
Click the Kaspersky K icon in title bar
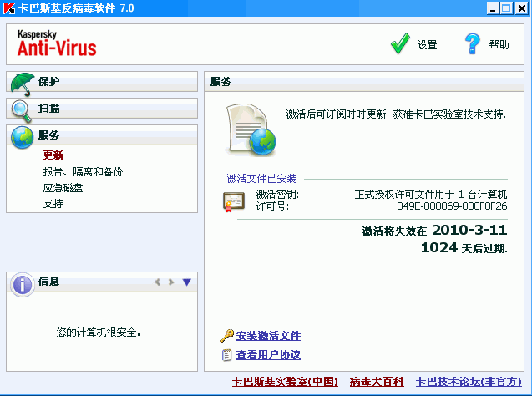9,8
